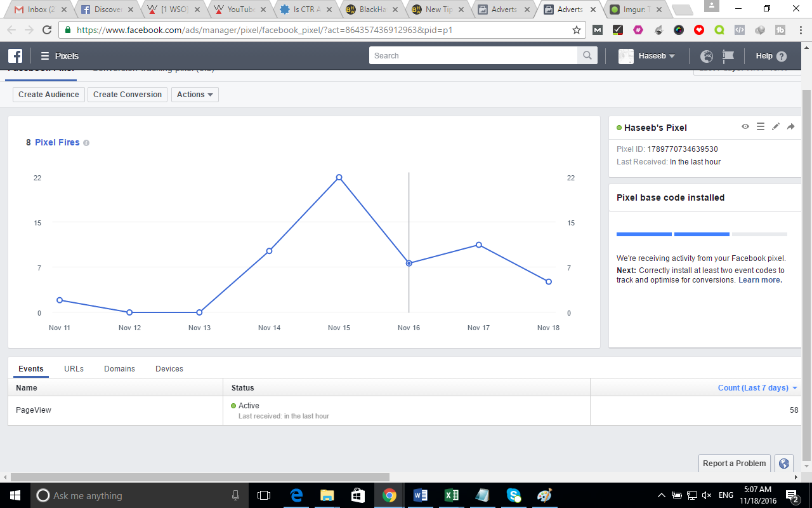812x508 pixels.
Task: Open the Domains tab
Action: coord(119,369)
